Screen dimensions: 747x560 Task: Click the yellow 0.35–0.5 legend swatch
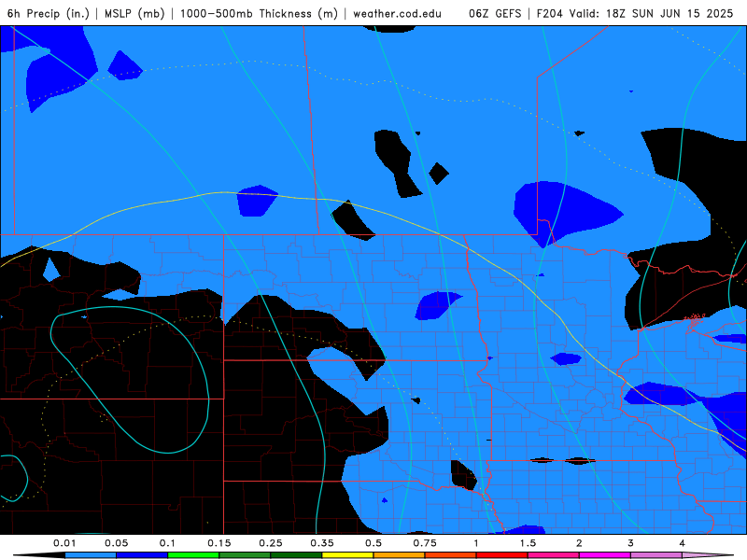pos(347,555)
